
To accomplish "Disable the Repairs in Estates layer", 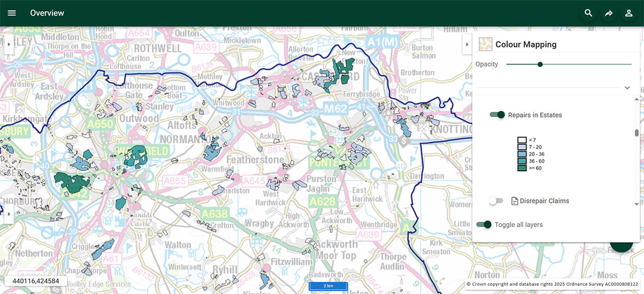I will coord(497,115).
